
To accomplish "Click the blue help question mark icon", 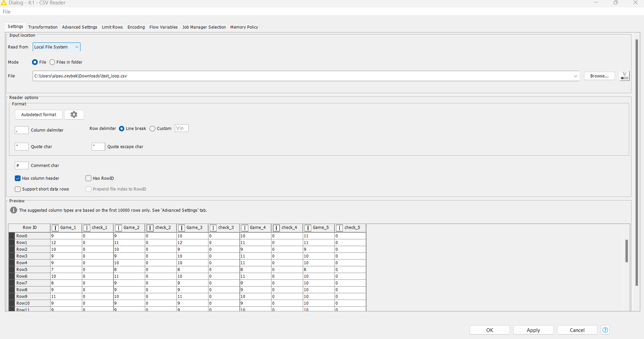I will click(605, 330).
